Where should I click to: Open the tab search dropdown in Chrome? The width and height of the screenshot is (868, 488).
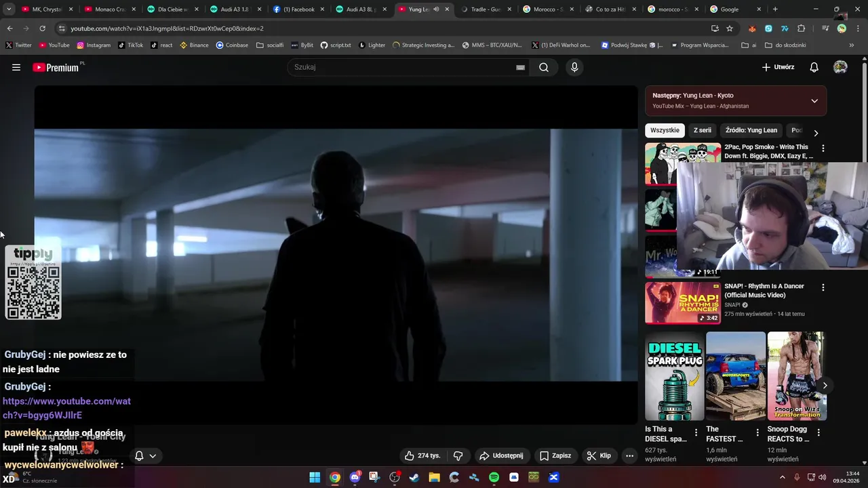coord(9,9)
